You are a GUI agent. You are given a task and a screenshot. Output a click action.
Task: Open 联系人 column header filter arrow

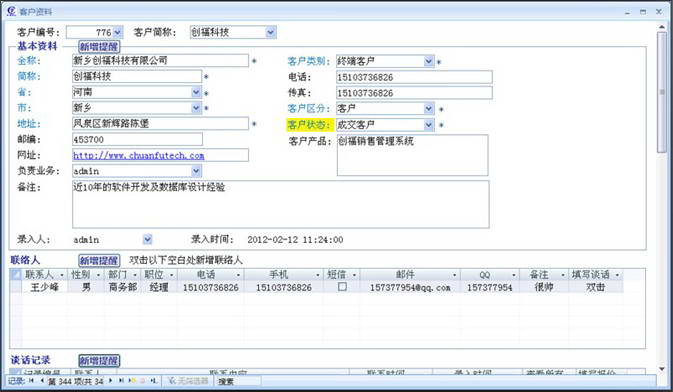point(62,275)
